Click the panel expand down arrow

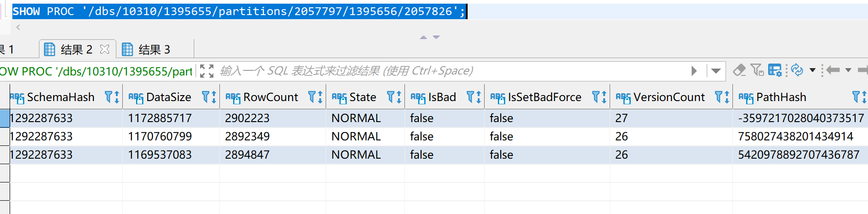437,37
